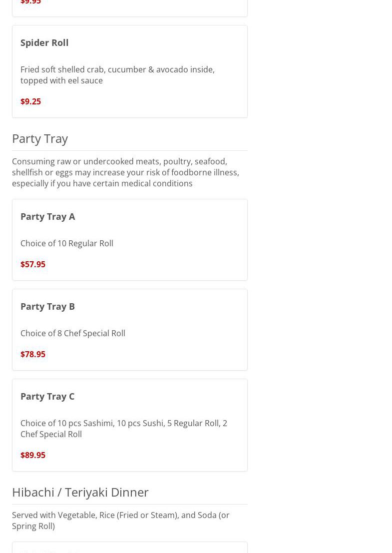Click the Party Tray section heading
The height and width of the screenshot is (553, 392).
click(x=40, y=138)
